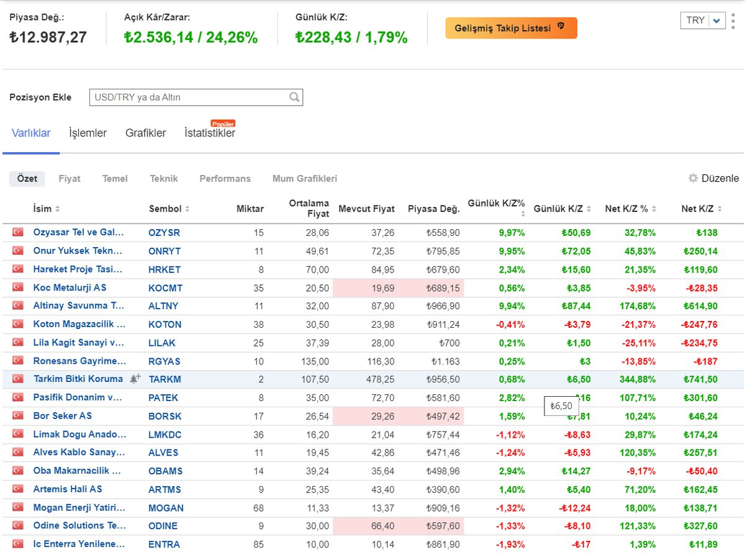The height and width of the screenshot is (560, 745).
Task: Open the TRY currency dropdown
Action: click(x=703, y=20)
